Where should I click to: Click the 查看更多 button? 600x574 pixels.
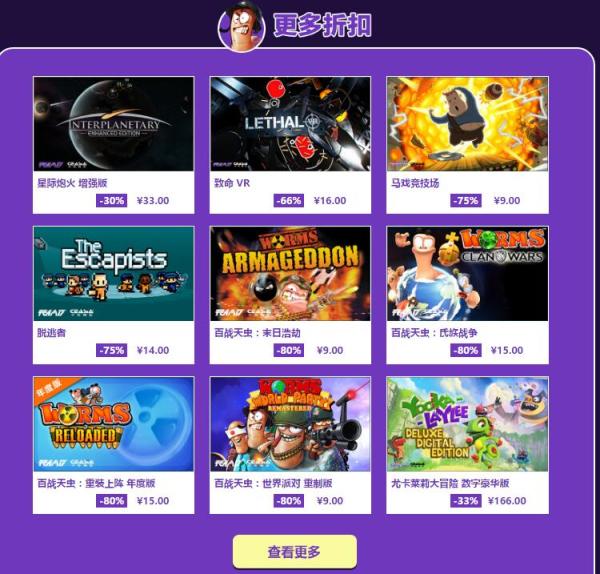[295, 552]
